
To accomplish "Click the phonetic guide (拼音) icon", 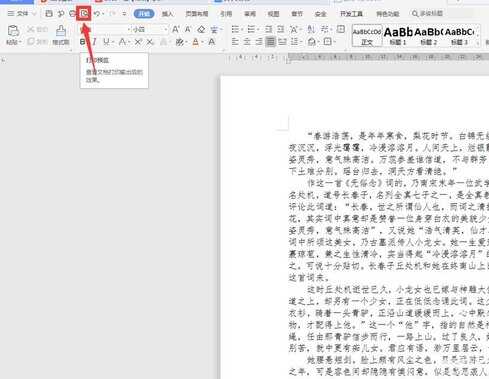I will 214,30.
